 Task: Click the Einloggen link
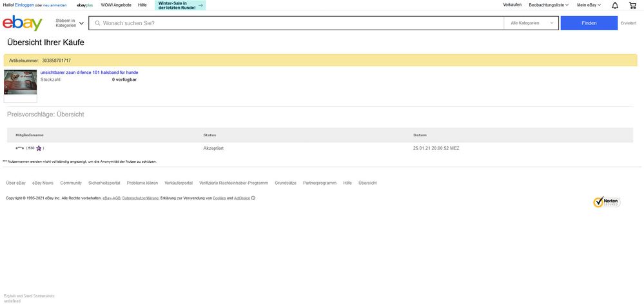point(24,5)
